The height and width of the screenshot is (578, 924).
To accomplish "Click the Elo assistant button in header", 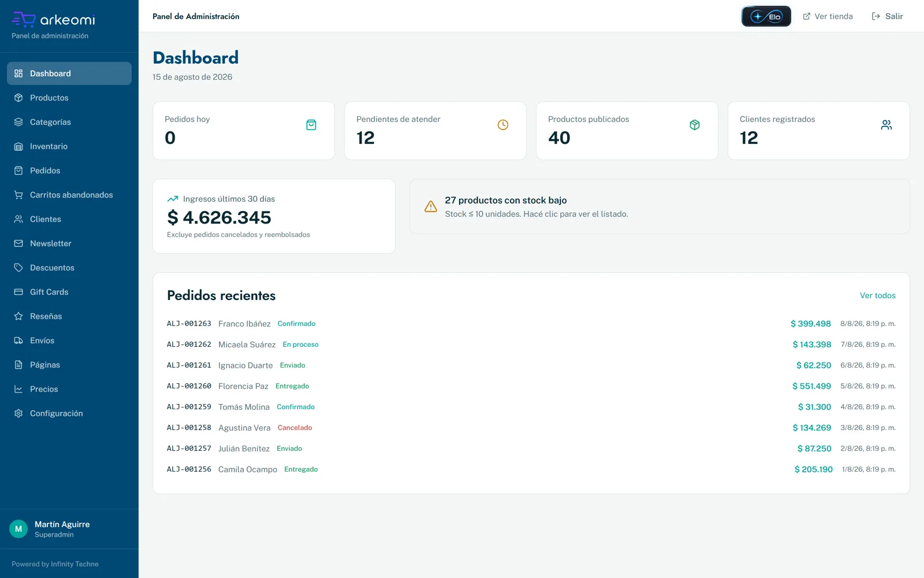I will click(766, 16).
